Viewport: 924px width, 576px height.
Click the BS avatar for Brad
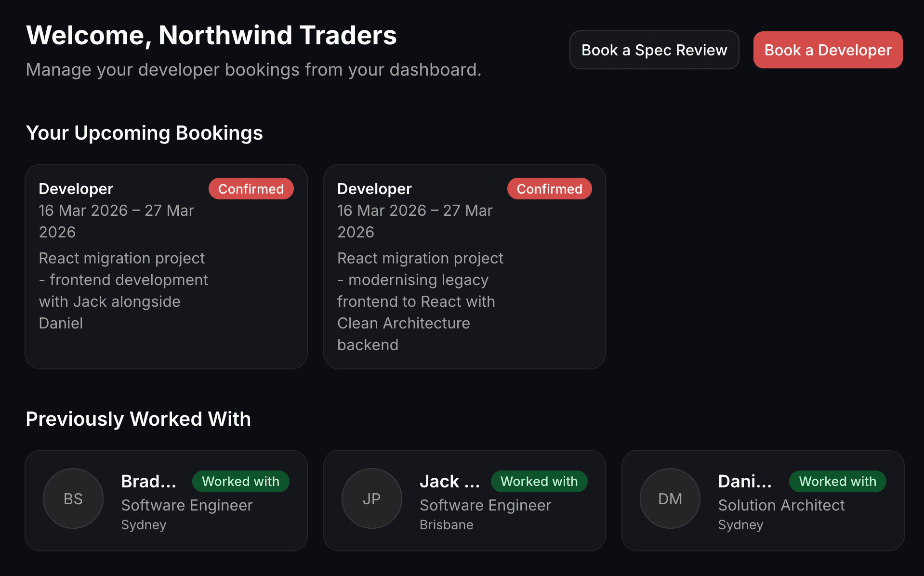tap(73, 498)
